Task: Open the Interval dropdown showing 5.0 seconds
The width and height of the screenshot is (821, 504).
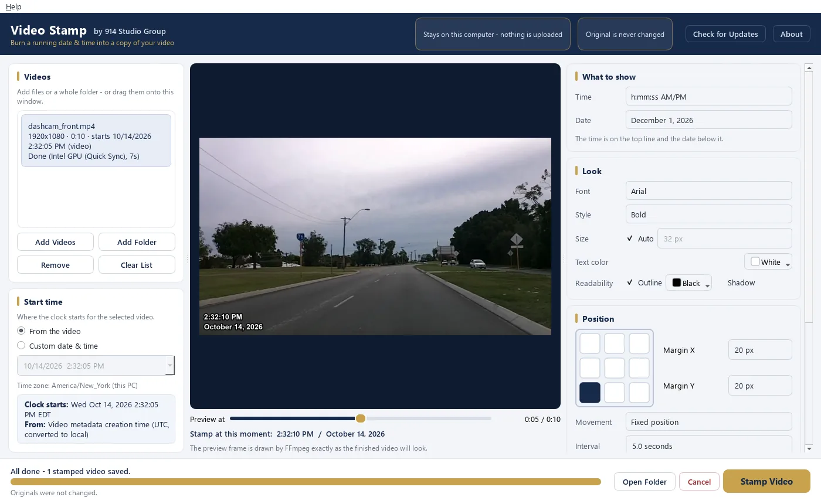Action: [708, 444]
